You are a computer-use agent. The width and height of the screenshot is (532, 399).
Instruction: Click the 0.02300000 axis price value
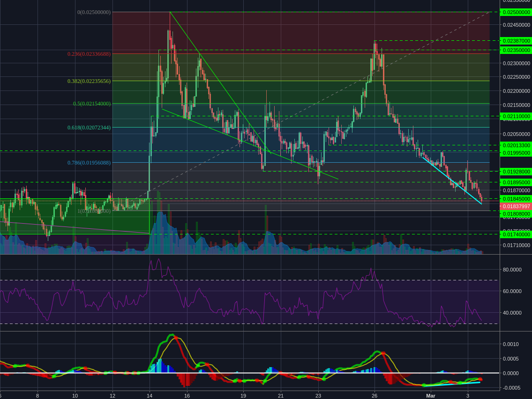click(x=517, y=63)
